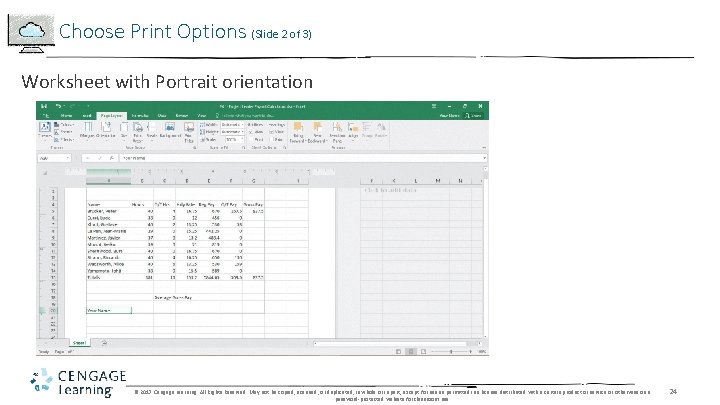Click the New Sheet plus icon

tap(104, 343)
